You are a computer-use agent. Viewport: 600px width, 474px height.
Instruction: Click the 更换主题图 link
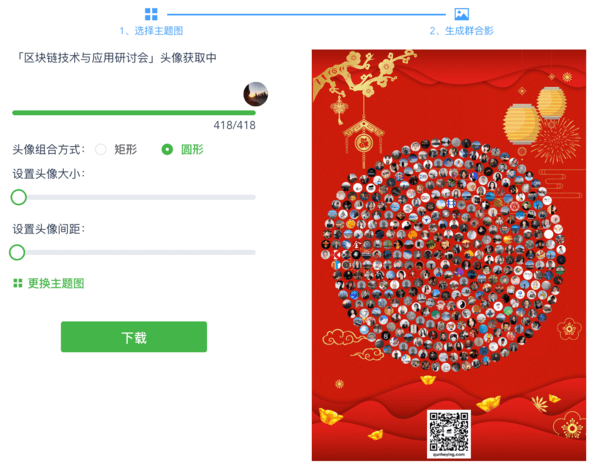click(x=56, y=283)
